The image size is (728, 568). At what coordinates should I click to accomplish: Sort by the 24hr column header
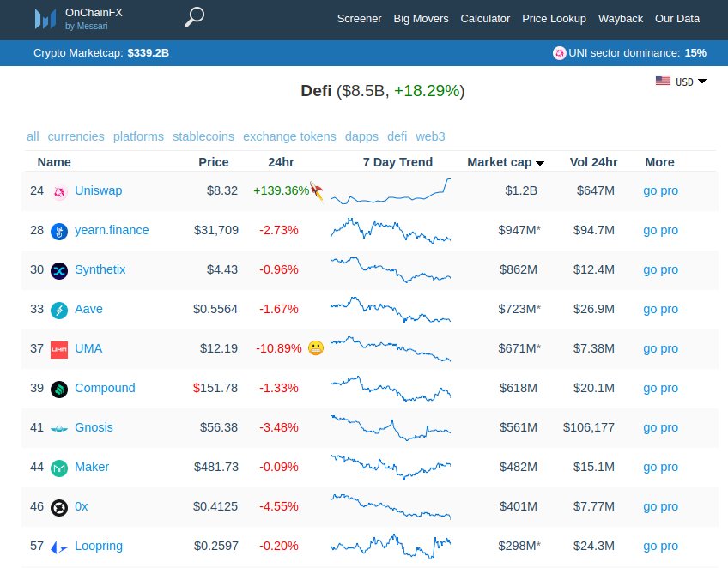281,162
